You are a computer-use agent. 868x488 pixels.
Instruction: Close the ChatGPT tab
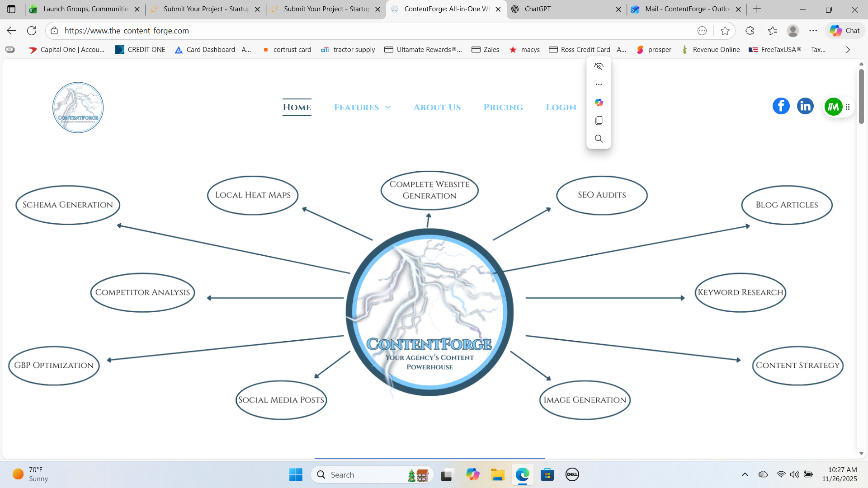(618, 9)
